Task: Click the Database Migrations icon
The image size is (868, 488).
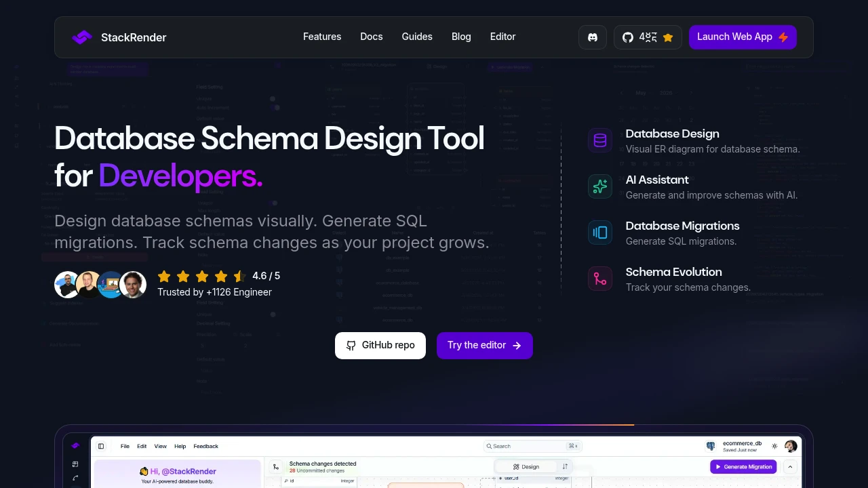Action: 600,232
